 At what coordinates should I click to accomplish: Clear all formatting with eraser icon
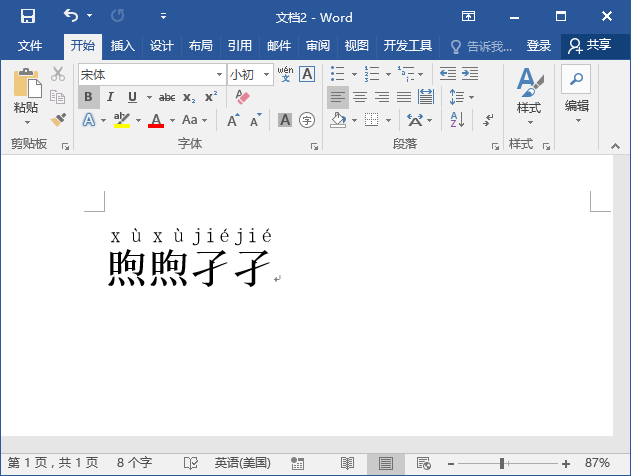point(241,97)
